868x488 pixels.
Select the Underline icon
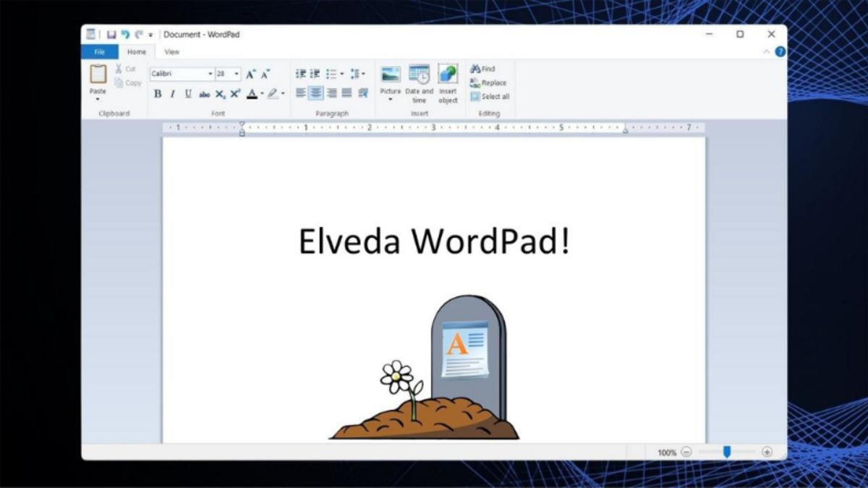click(x=188, y=93)
